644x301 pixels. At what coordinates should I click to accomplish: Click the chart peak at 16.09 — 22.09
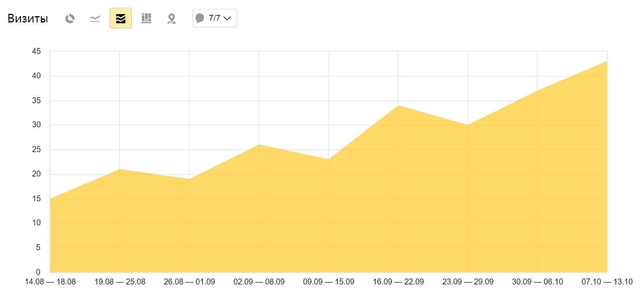(398, 106)
